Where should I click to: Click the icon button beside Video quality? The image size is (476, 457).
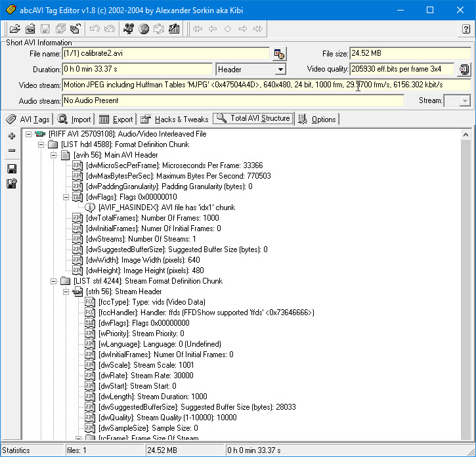[464, 70]
